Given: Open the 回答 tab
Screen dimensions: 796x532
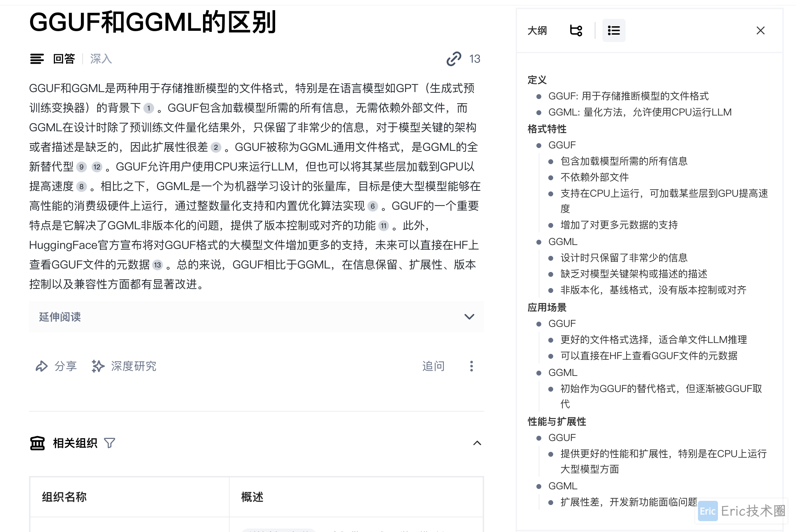Looking at the screenshot, I should click(x=64, y=59).
